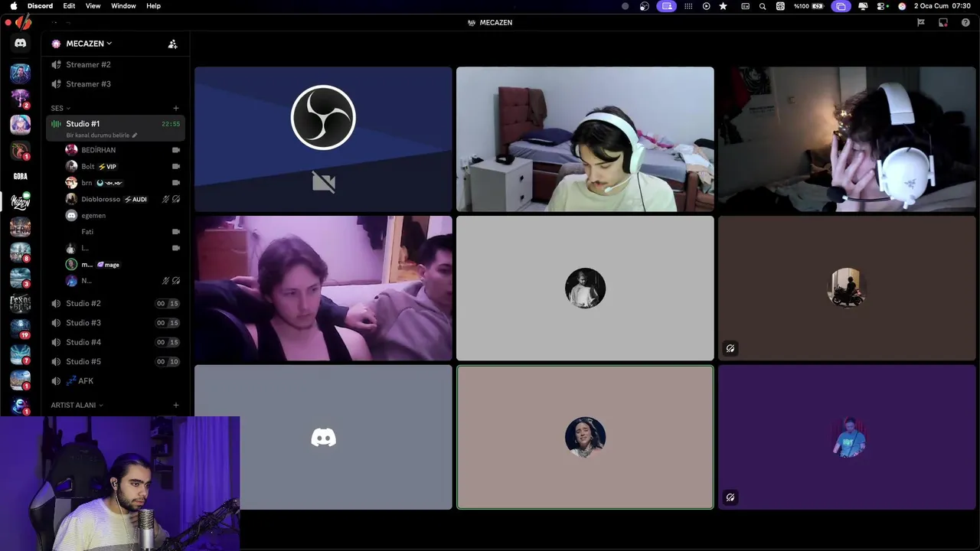Open the GORA server in the server list
The width and height of the screenshot is (980, 551).
(x=21, y=176)
